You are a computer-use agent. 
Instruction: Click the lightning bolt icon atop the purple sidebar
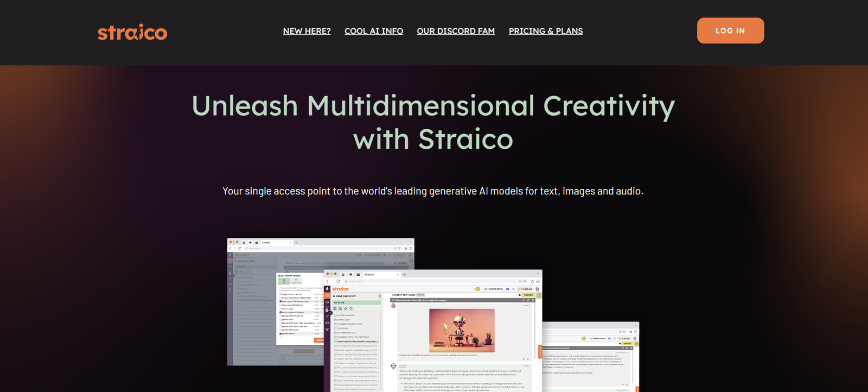(327, 289)
